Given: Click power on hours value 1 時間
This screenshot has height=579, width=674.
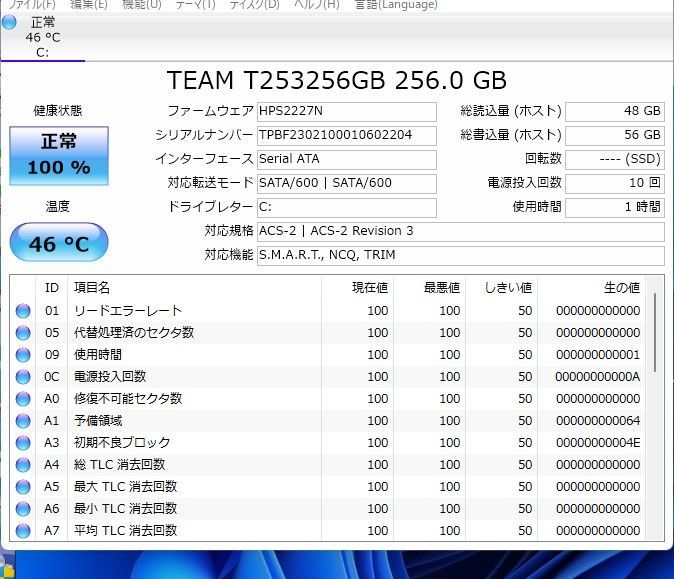Looking at the screenshot, I should 615,208.
